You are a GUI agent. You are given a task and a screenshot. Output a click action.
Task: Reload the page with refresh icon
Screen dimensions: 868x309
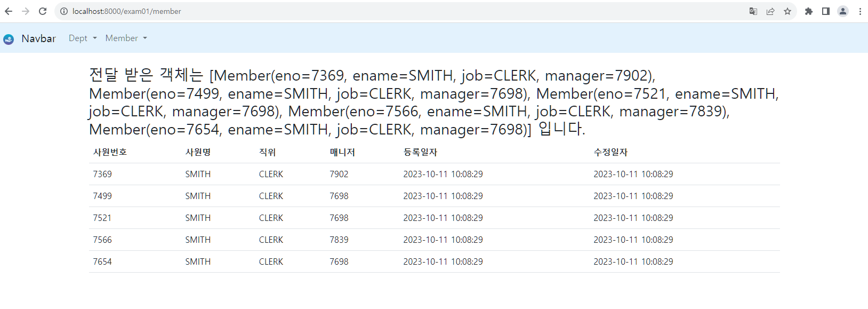click(43, 11)
